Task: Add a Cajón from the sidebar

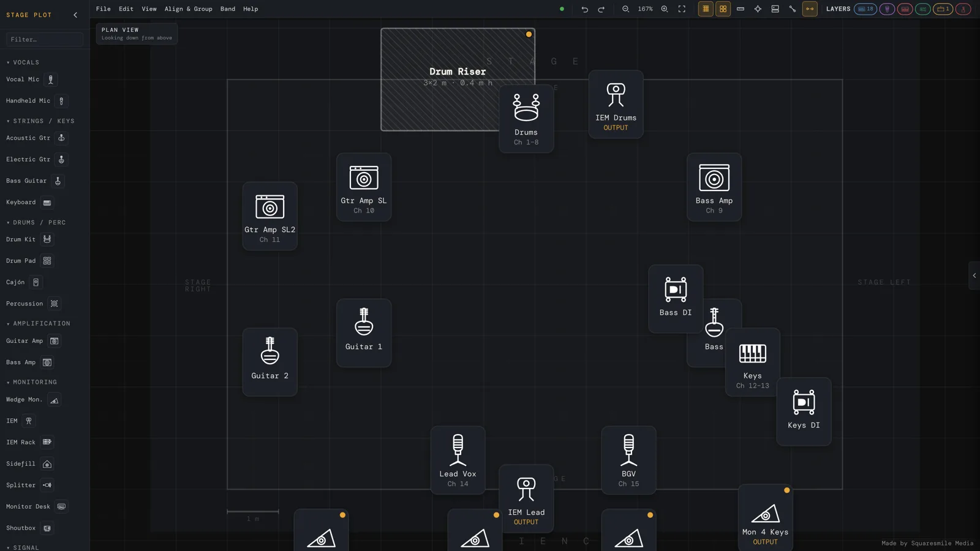Action: tap(24, 282)
